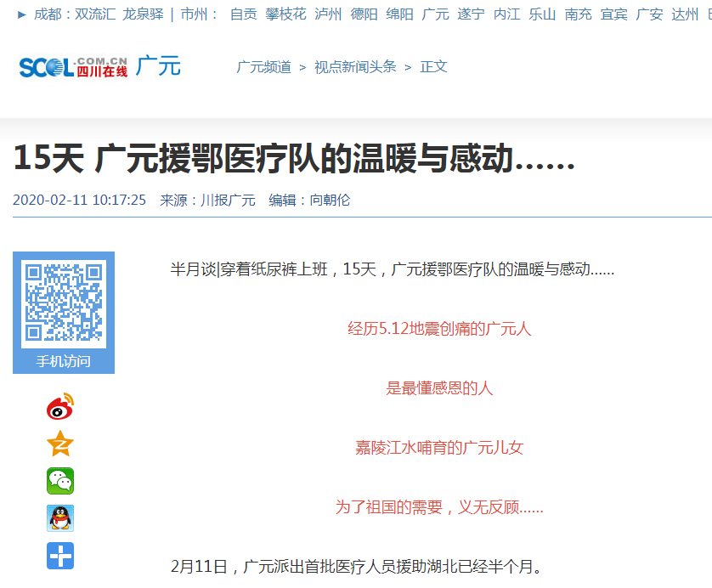The image size is (712, 588).
Task: Select 双流汇 in top navigation
Action: pyautogui.click(x=95, y=14)
